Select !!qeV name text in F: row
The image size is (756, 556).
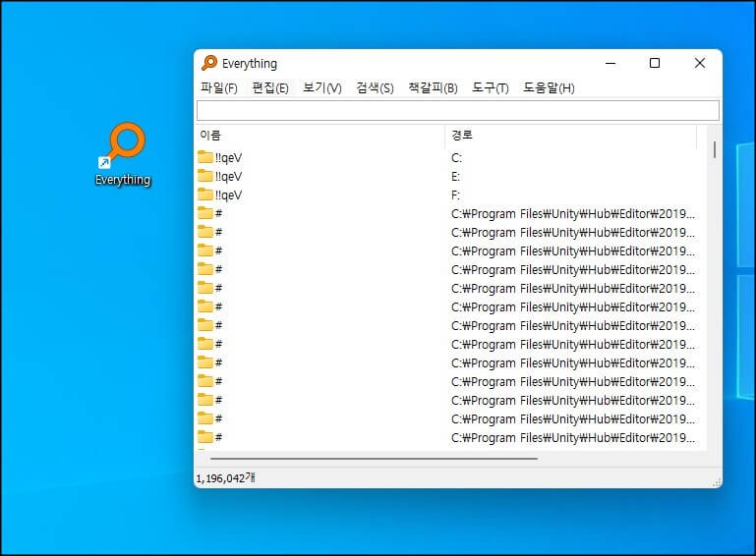point(228,195)
